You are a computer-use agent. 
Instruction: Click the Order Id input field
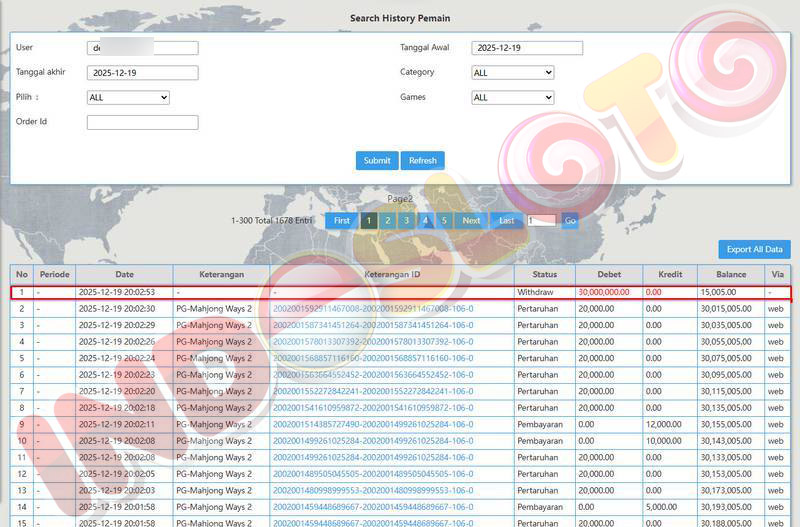(142, 122)
